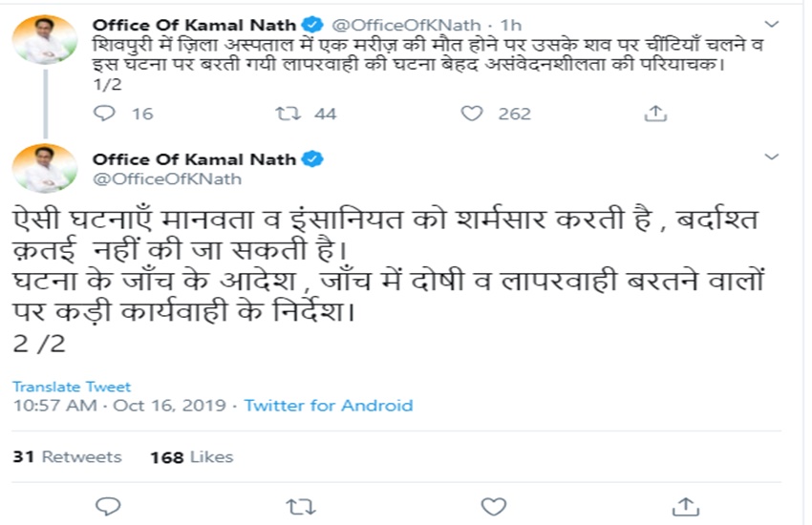Retweet the main 2/2 tweet
This screenshot has width=812, height=525.
point(297,504)
